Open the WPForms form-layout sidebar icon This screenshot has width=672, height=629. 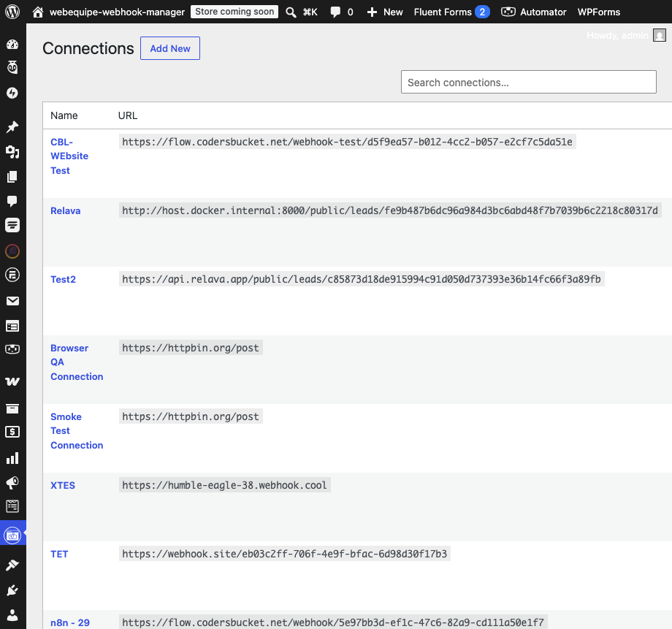pos(12,327)
